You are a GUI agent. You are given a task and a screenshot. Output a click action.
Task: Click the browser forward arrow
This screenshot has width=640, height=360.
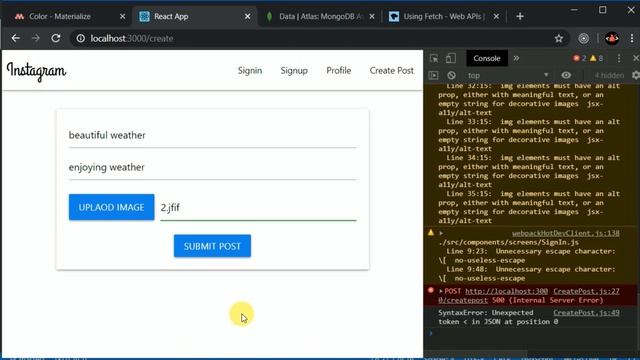pos(36,38)
